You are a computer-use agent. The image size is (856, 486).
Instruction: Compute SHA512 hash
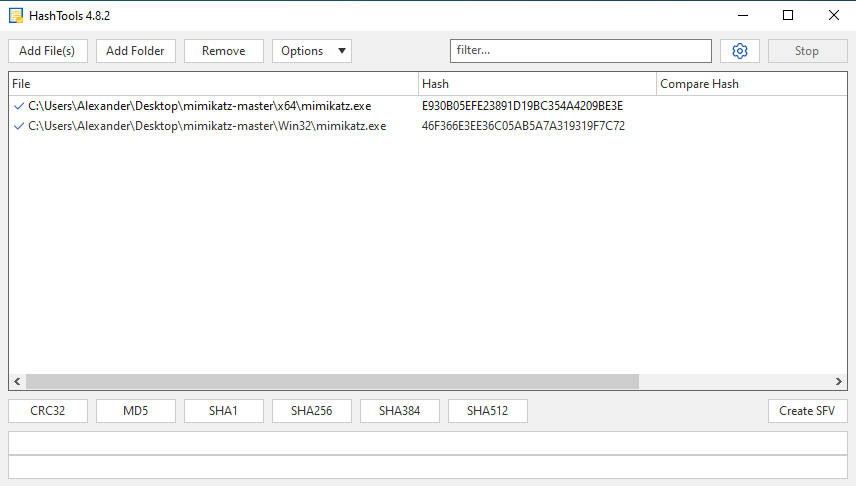coord(488,411)
